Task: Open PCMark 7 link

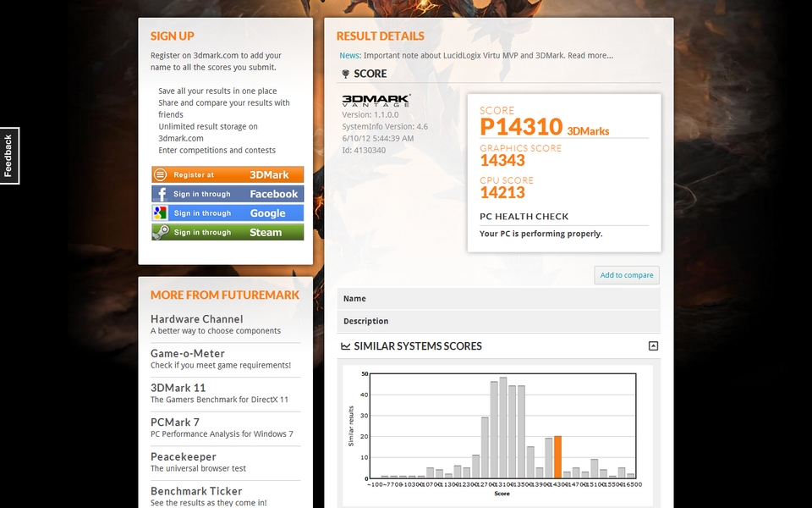Action: (175, 422)
